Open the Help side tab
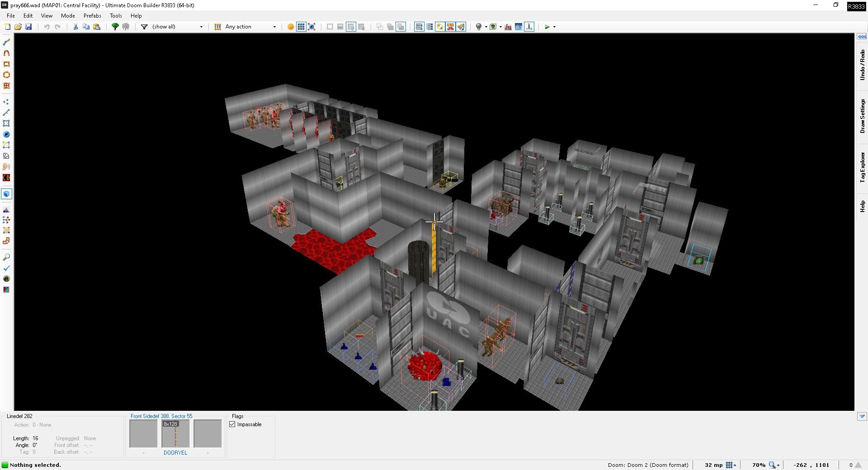Viewport: 868px width, 470px height. click(862, 206)
